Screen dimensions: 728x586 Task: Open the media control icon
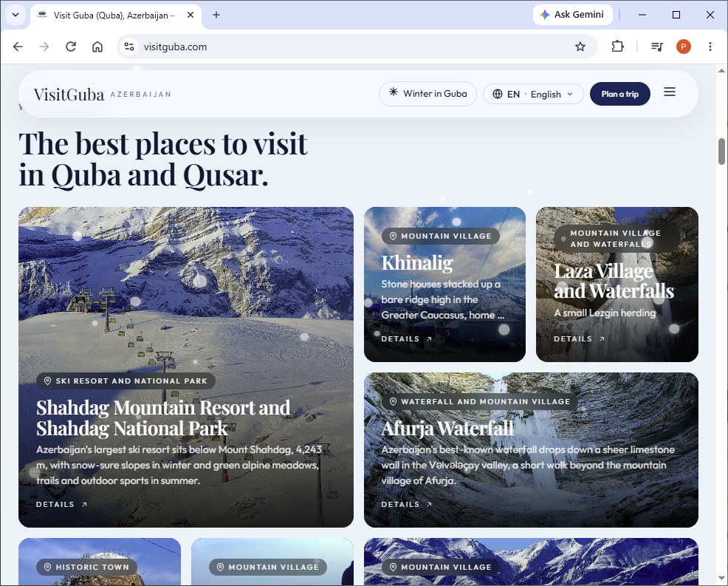point(657,47)
